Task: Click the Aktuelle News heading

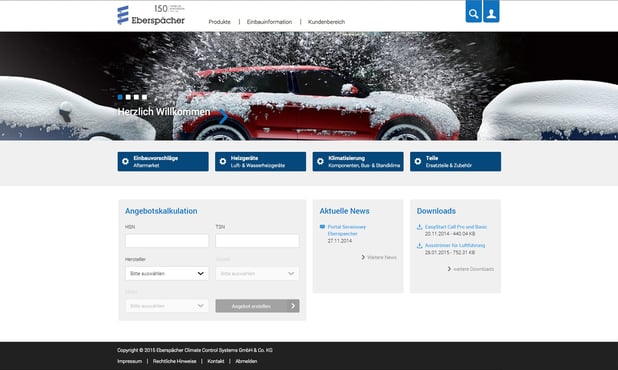Action: pos(344,211)
